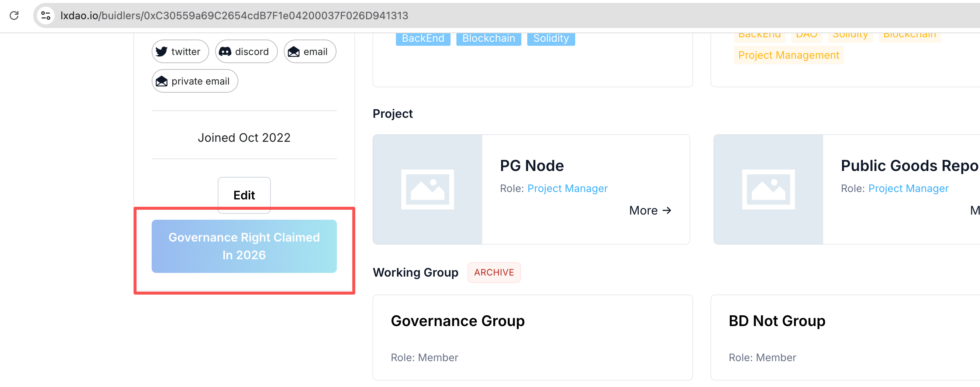Open the Governance Group card
Viewport: 980px width, 387px height.
click(532, 337)
